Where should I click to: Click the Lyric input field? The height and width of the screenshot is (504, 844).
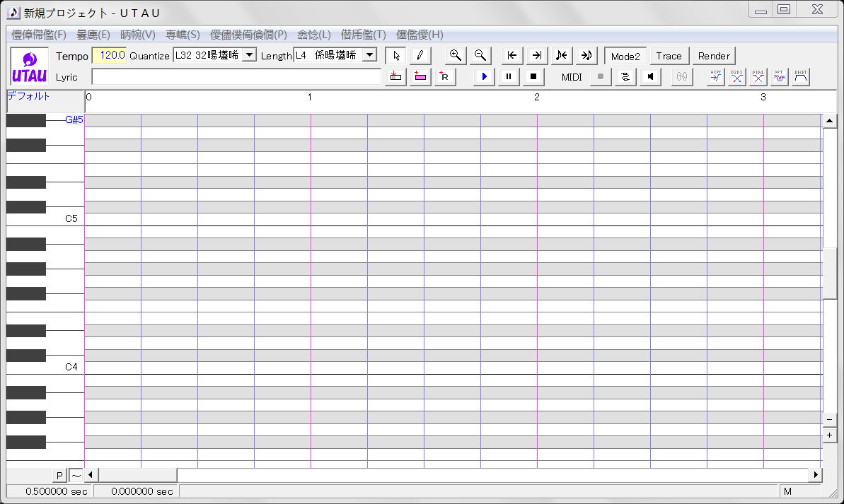[236, 77]
